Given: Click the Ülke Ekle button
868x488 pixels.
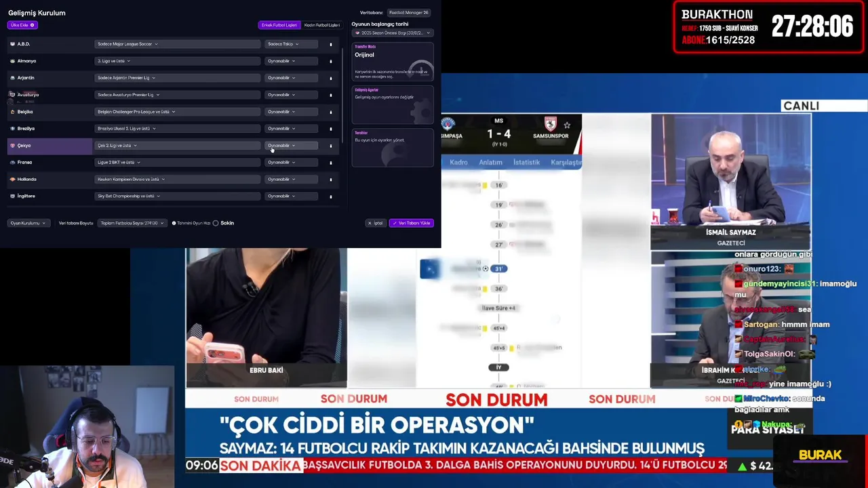Looking at the screenshot, I should (22, 25).
